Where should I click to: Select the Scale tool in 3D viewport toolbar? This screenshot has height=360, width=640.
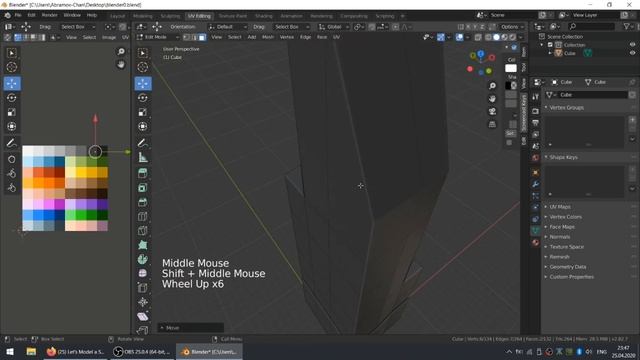click(143, 112)
